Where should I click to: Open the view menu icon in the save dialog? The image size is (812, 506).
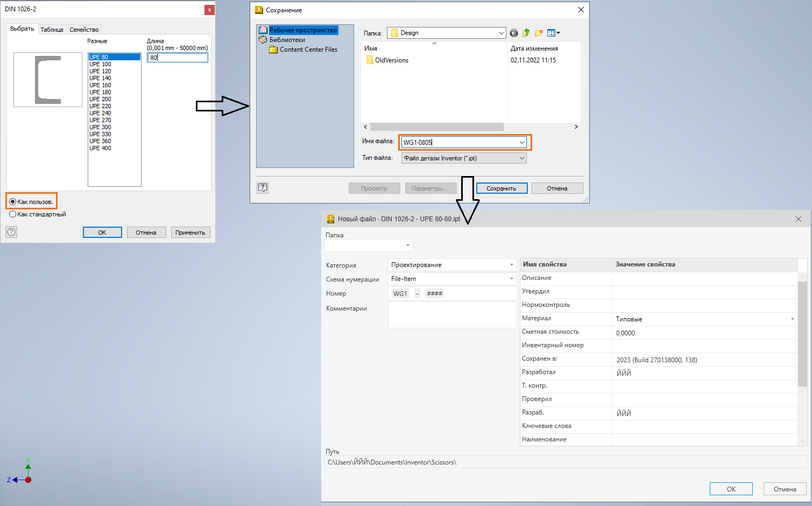click(x=553, y=33)
